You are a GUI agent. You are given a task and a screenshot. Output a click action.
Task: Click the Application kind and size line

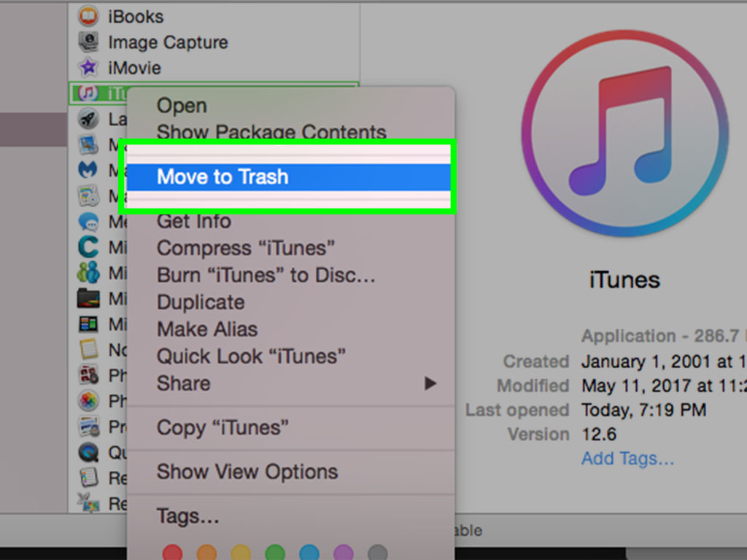pyautogui.click(x=664, y=336)
